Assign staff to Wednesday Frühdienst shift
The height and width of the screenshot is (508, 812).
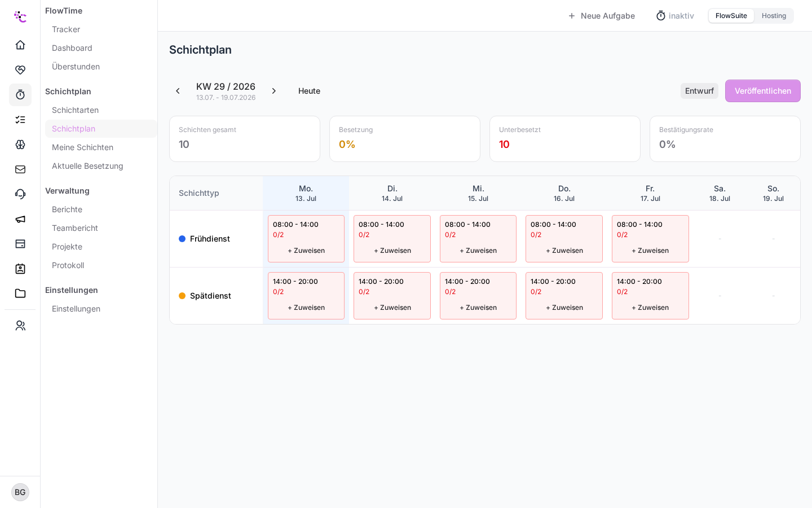coord(478,251)
